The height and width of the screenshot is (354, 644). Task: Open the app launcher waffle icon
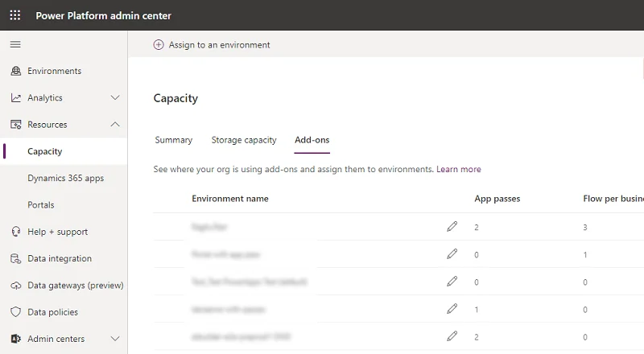[15, 15]
